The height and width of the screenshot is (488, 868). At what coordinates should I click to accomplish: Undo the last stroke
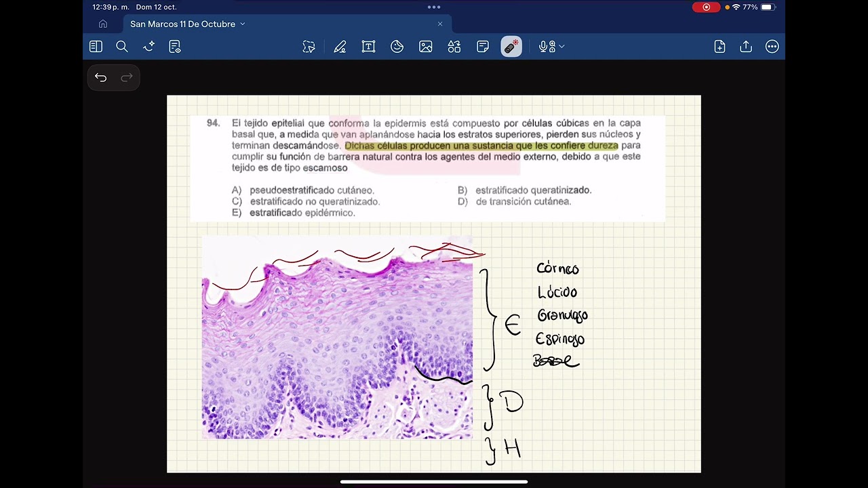click(x=100, y=77)
